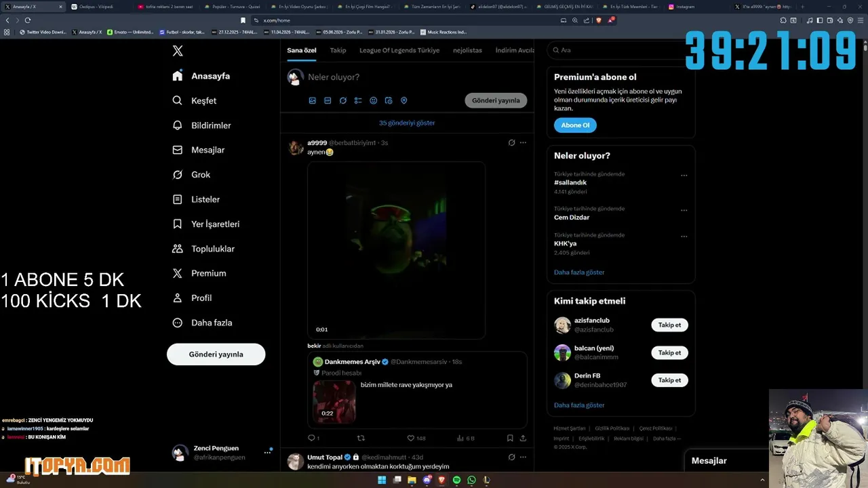This screenshot has width=868, height=488.
Task: Launch Grok from the sidebar
Action: coord(191,174)
